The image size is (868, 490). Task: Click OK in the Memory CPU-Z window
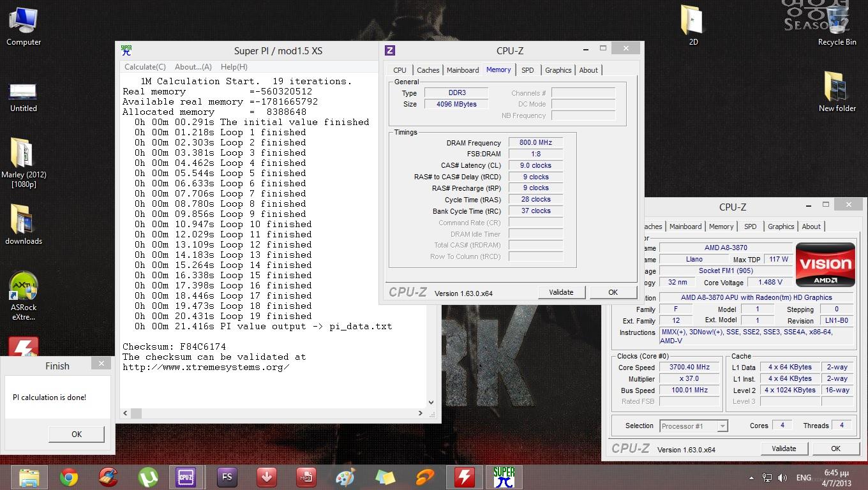[x=613, y=292]
